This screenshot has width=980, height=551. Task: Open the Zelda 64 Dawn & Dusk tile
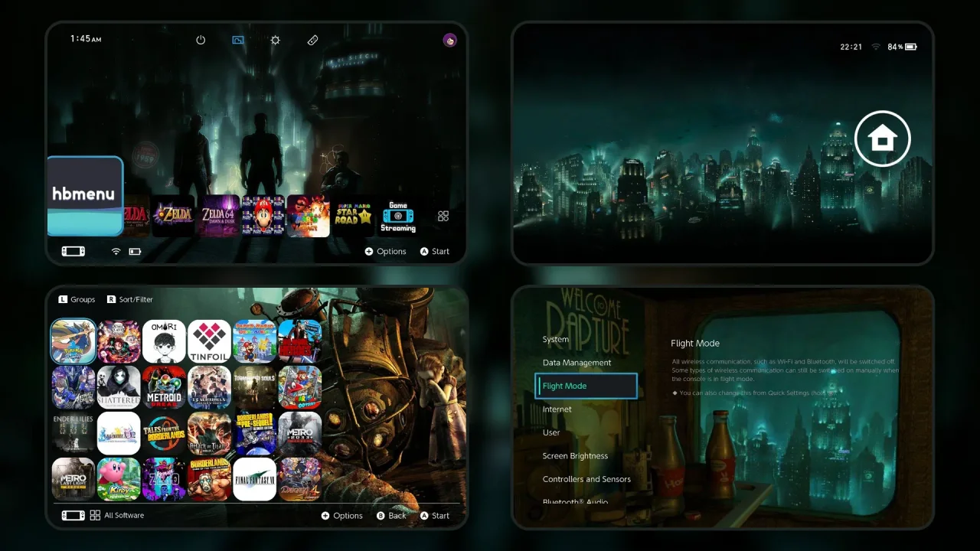coord(219,216)
